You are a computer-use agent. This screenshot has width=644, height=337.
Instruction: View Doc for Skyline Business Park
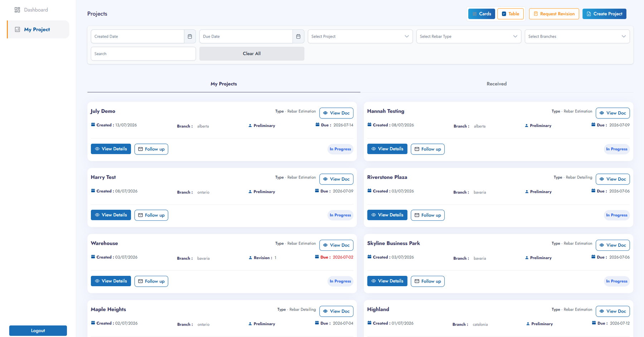click(x=613, y=245)
